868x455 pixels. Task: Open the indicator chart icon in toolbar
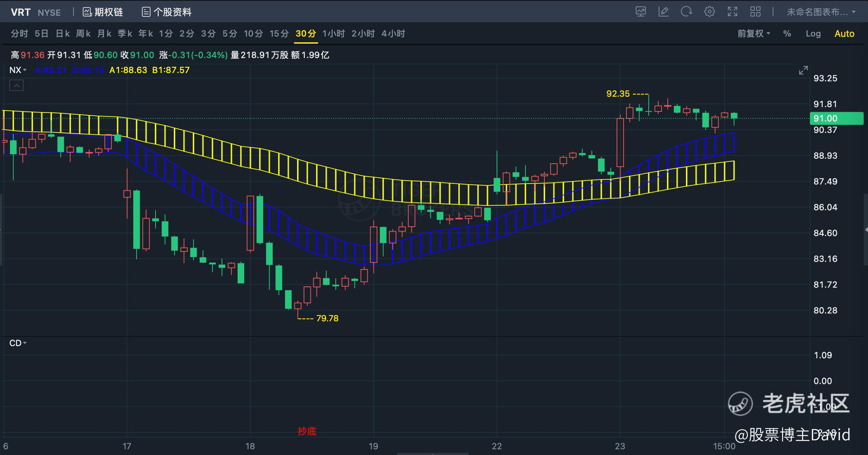[641, 12]
